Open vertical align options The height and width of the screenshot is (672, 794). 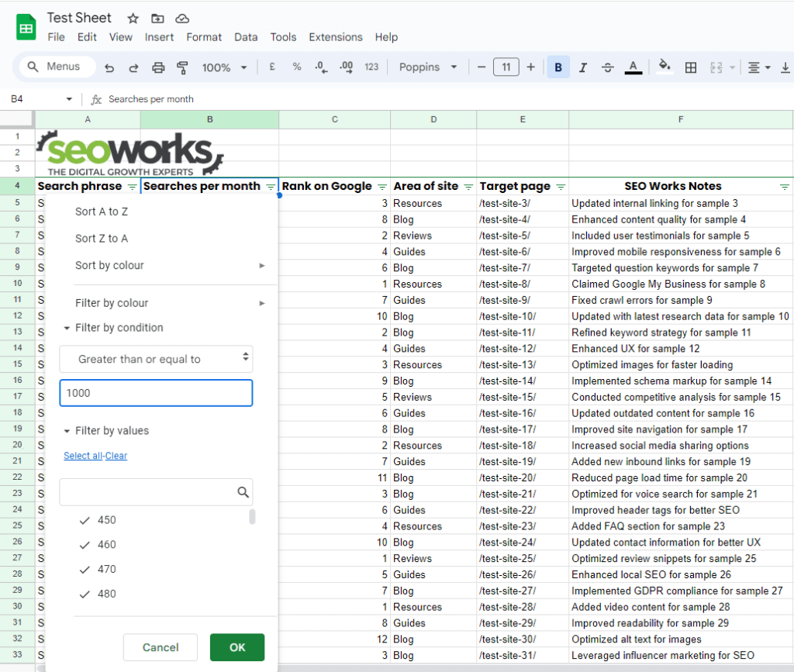pyautogui.click(x=785, y=67)
